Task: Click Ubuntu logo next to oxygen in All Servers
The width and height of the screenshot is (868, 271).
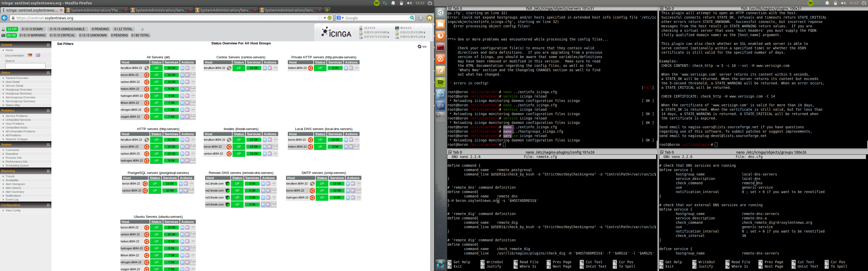Action: [x=146, y=117]
